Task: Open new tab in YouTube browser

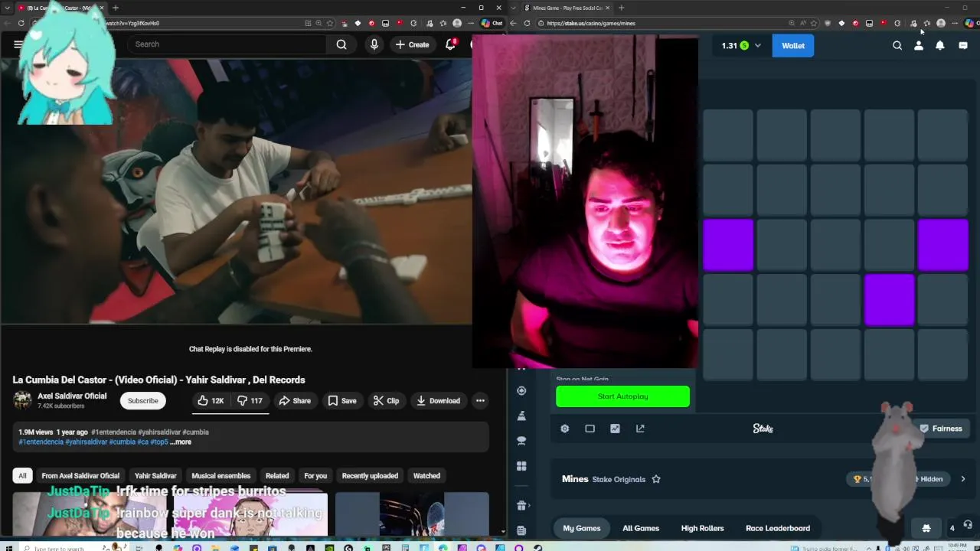Action: click(x=115, y=8)
